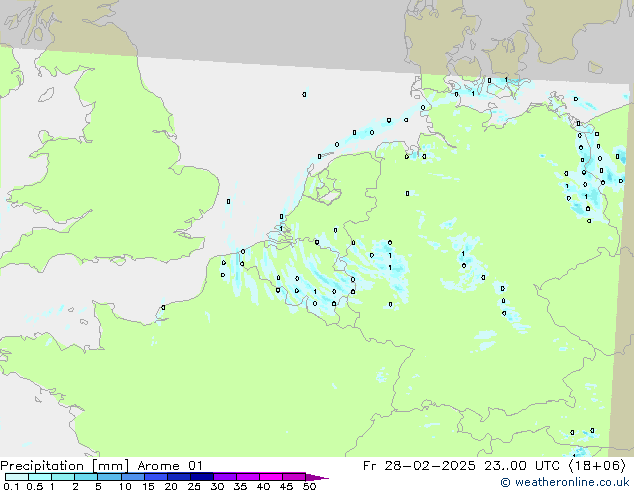Click the 45–50 mm legend swatch
The width and height of the screenshot is (634, 490).
tap(294, 477)
